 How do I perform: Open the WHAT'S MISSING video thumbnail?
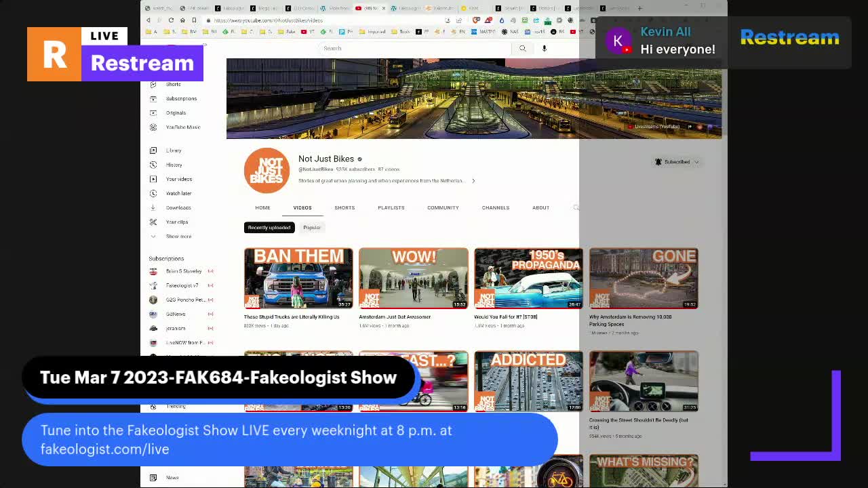click(644, 470)
